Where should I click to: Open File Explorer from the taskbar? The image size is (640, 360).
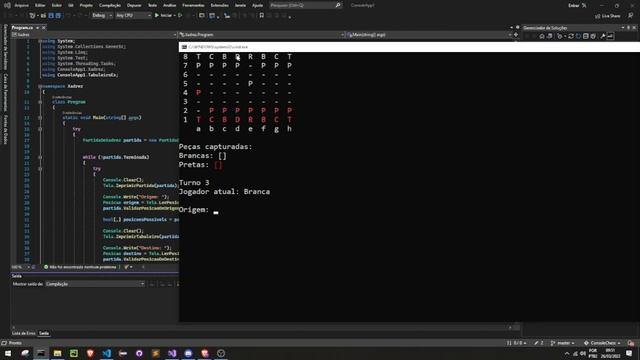[x=58, y=353]
